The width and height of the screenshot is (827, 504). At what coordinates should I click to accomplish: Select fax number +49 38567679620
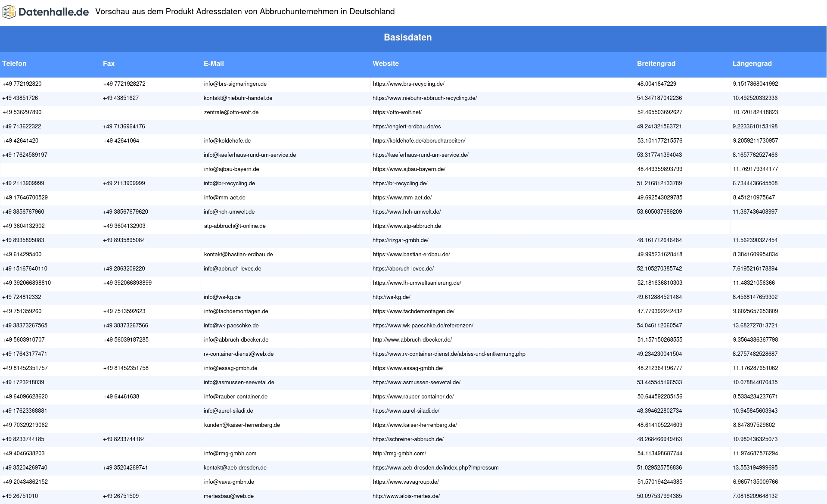coord(125,212)
